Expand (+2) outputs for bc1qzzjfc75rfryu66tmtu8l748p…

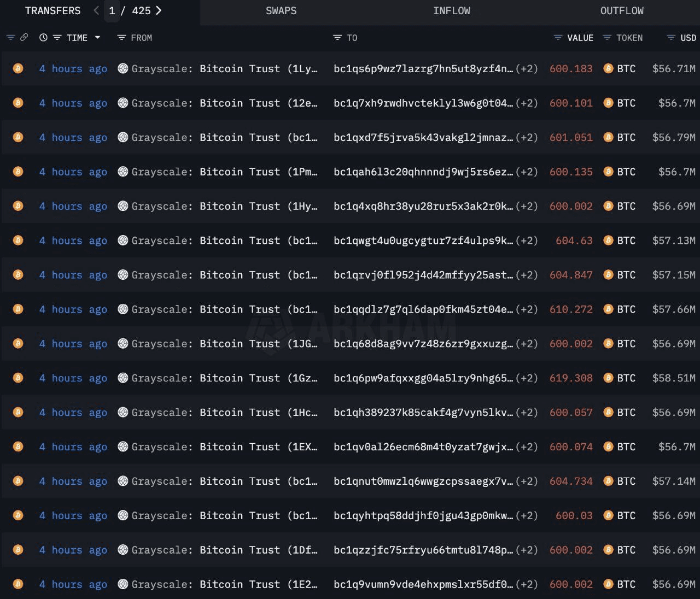pos(527,551)
